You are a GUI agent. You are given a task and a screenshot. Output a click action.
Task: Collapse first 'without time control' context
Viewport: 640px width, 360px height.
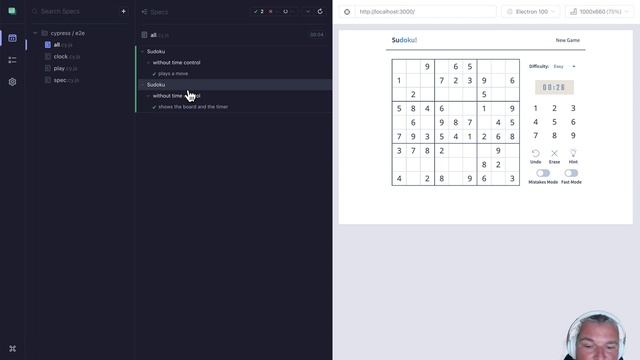pos(176,62)
